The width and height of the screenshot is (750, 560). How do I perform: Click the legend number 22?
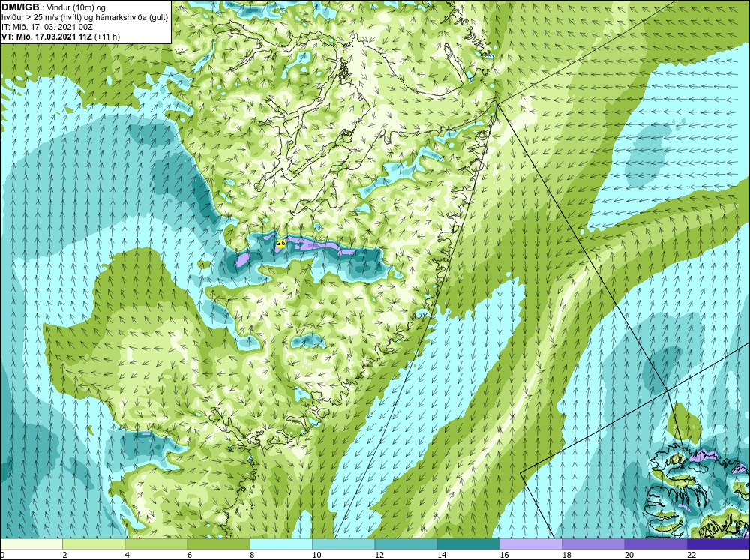(x=691, y=555)
